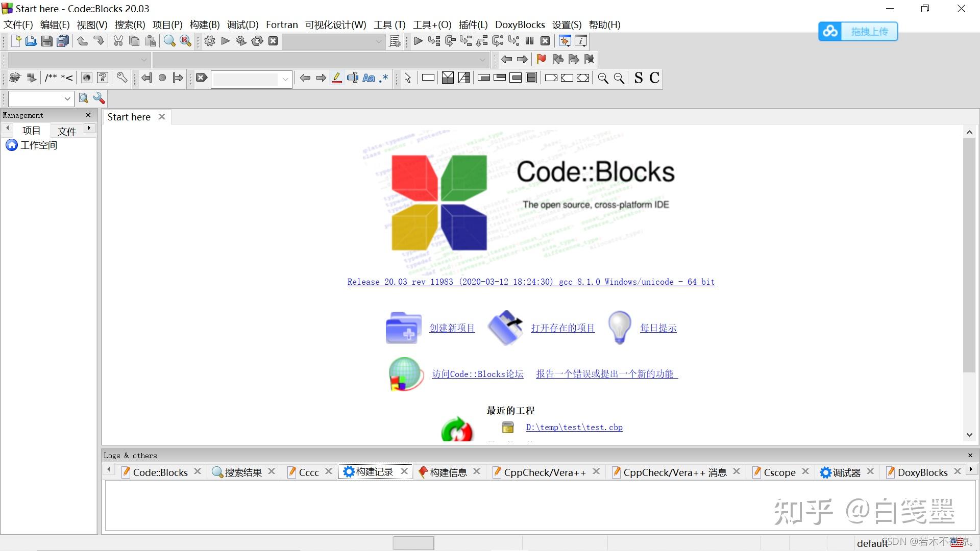Run the program with the green play icon

[225, 41]
